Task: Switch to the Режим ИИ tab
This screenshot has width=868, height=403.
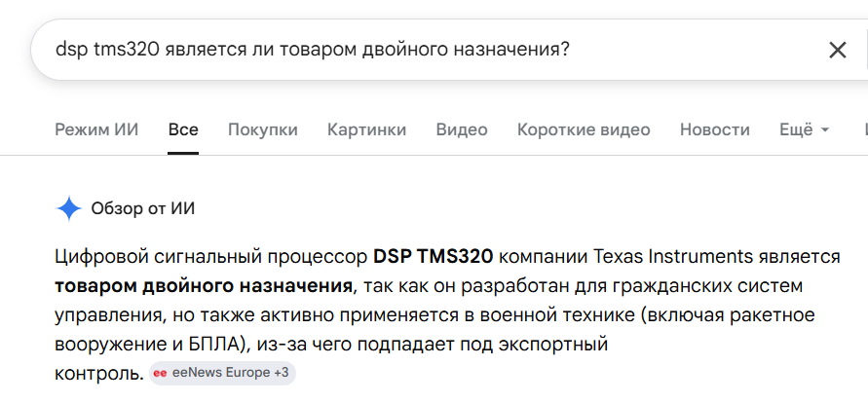Action: pos(96,129)
